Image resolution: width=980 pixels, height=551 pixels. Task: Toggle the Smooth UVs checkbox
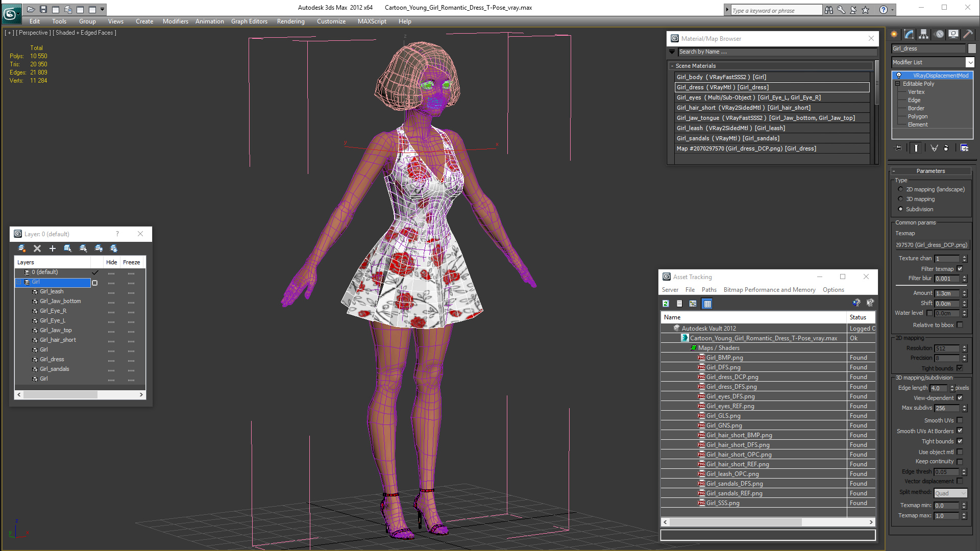tap(960, 420)
